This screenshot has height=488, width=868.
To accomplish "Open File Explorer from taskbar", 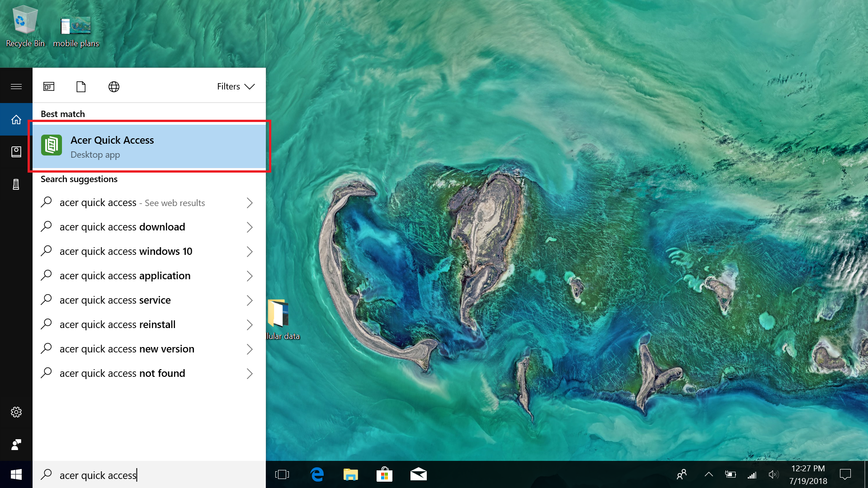I will 350,474.
